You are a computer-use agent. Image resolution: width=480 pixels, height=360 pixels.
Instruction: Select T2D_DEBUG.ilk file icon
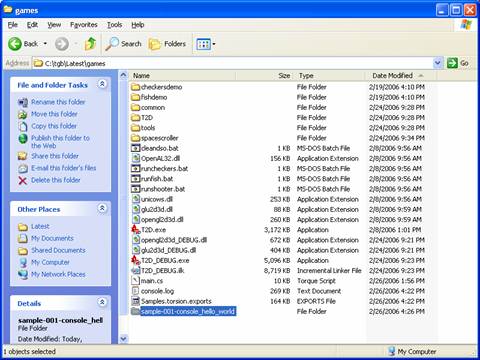click(x=135, y=271)
